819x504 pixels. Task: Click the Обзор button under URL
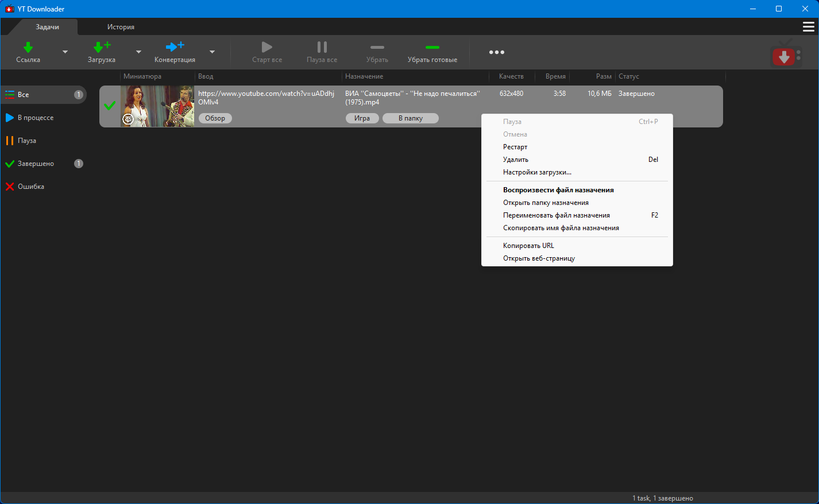(x=215, y=118)
